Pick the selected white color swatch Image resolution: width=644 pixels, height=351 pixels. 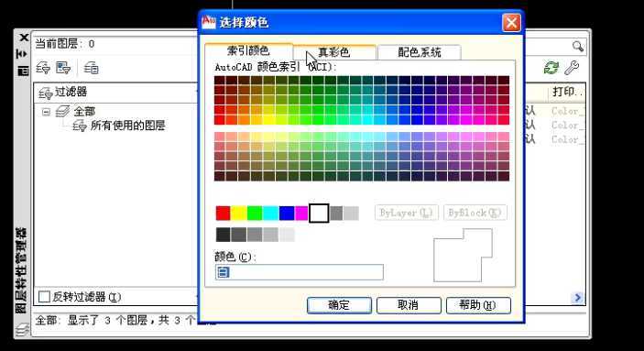pos(319,214)
